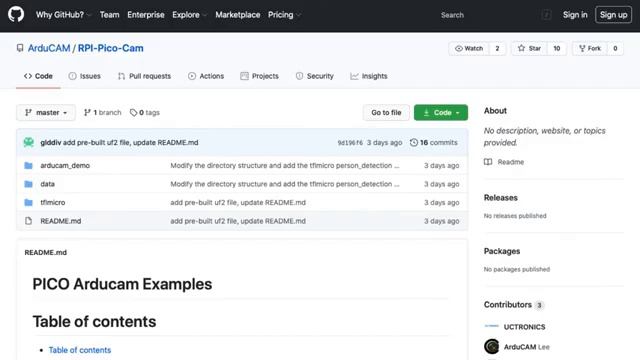Screen dimensions: 640x360
Task: Click the Readme book icon in About
Action: [488, 162]
